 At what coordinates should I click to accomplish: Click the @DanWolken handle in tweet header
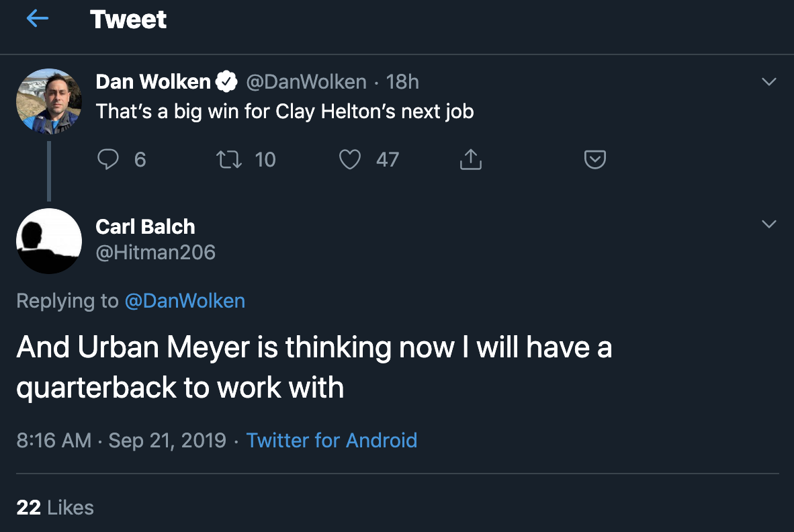(306, 81)
